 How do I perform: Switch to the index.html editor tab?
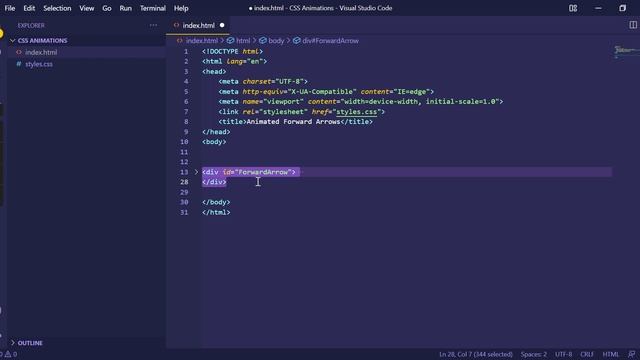tap(198, 25)
